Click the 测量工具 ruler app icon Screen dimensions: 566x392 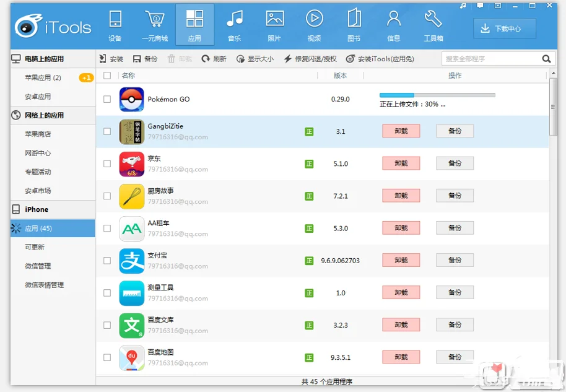point(132,293)
